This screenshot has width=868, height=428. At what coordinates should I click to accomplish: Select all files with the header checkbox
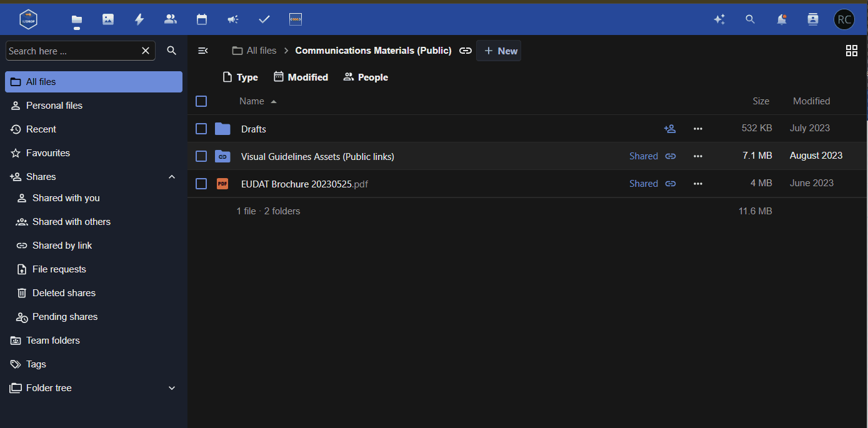[201, 101]
